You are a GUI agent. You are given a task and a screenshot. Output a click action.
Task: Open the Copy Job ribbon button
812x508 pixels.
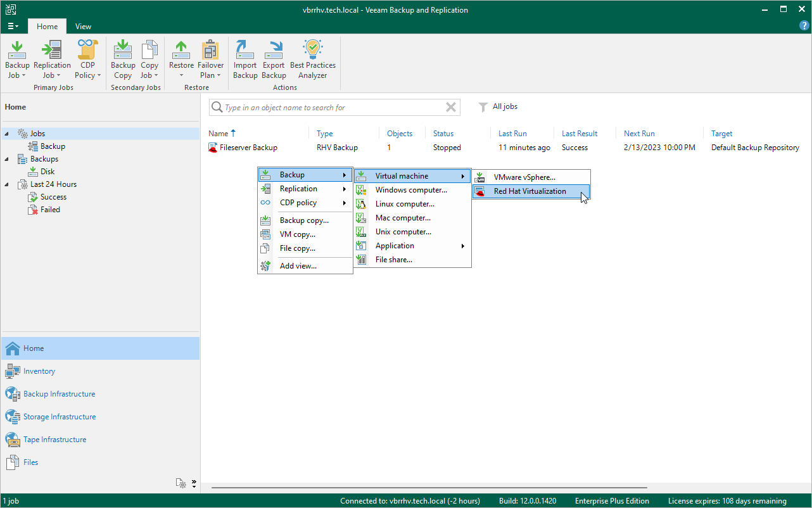(x=149, y=60)
